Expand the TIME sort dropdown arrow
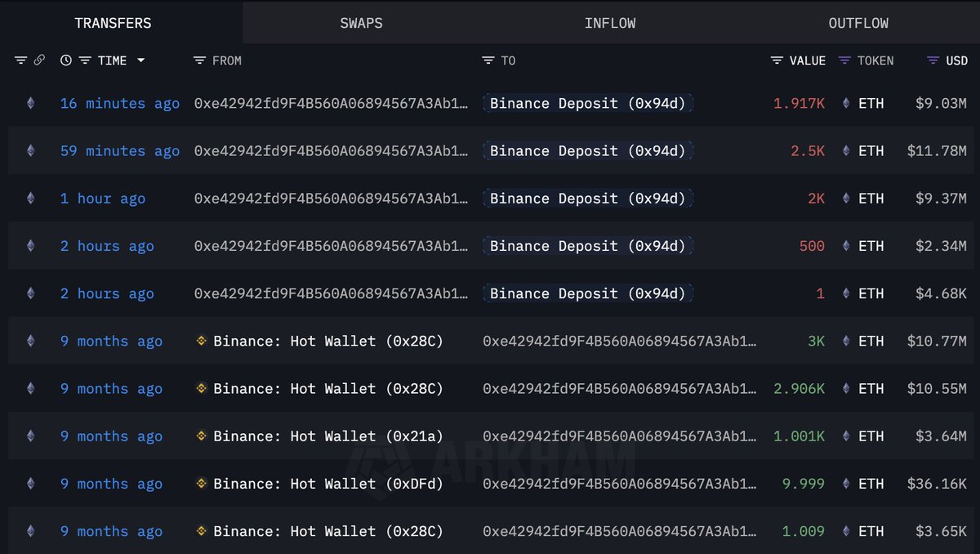 140,60
